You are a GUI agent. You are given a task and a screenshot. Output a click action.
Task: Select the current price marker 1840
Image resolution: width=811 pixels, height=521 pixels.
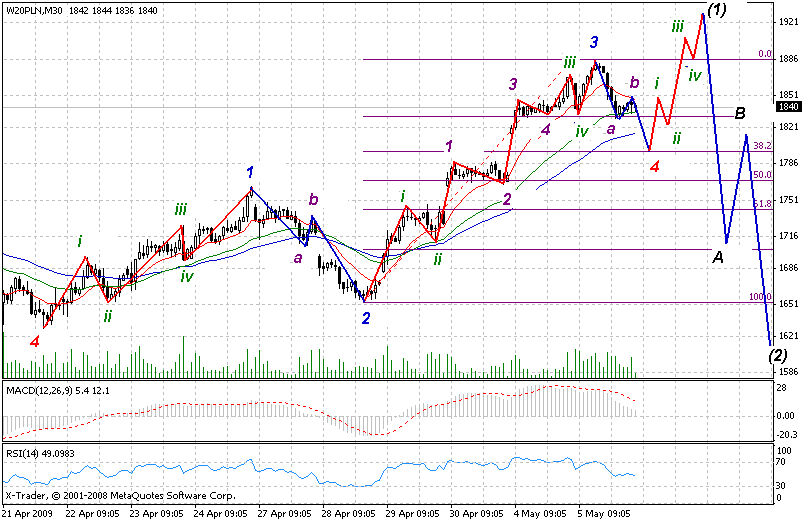788,107
